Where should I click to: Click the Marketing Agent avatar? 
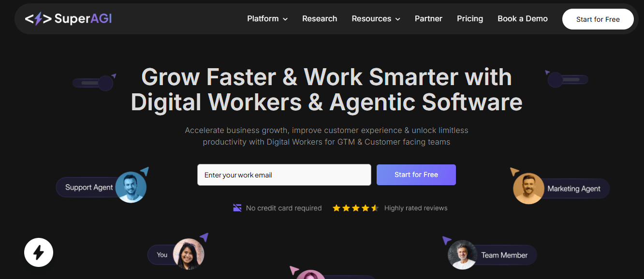pyautogui.click(x=528, y=189)
